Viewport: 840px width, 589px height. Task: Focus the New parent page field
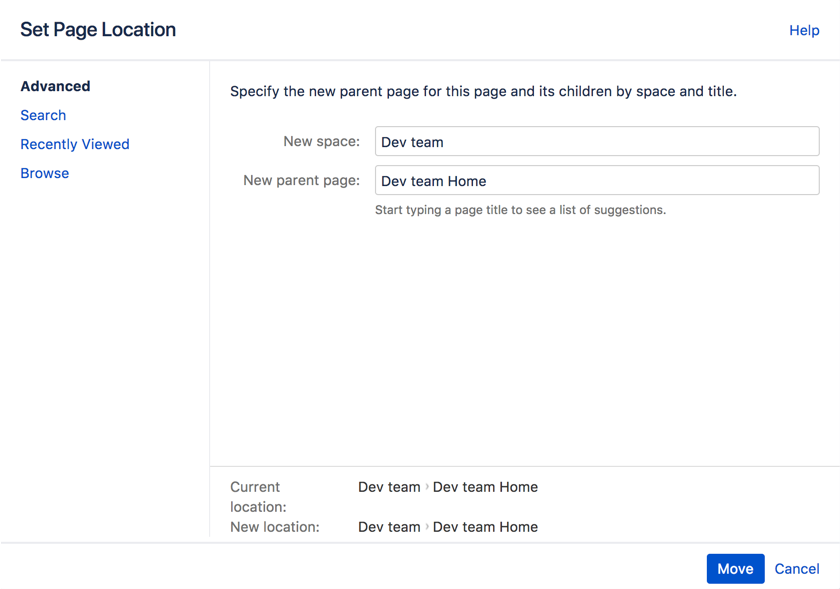[596, 181]
